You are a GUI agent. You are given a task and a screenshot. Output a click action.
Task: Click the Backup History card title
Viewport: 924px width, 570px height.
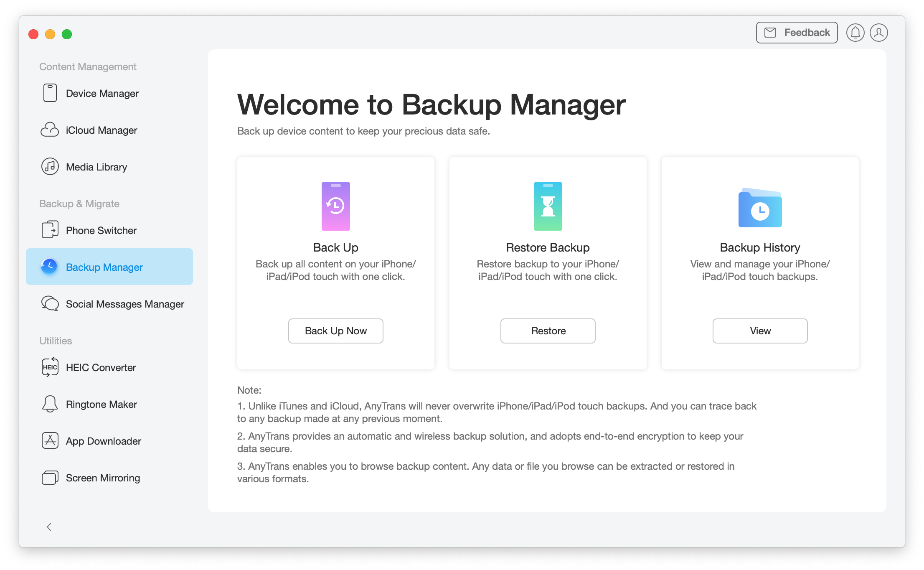(760, 247)
